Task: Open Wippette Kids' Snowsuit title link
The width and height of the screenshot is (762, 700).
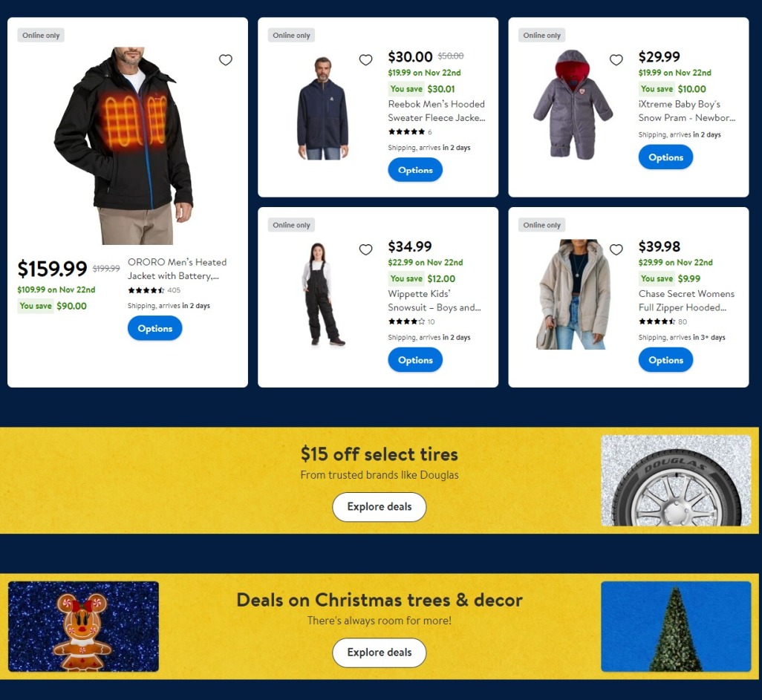Action: point(434,301)
